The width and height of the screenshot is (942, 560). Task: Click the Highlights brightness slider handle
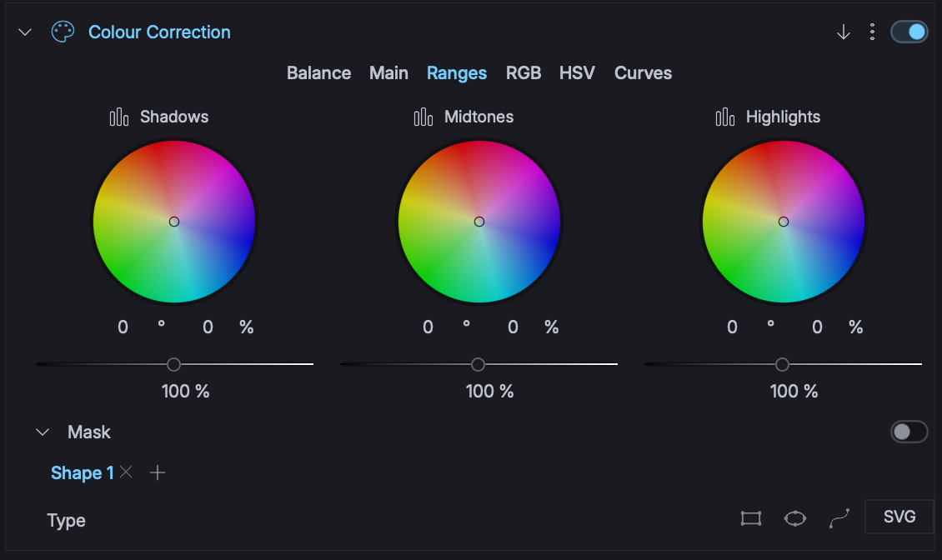point(782,364)
